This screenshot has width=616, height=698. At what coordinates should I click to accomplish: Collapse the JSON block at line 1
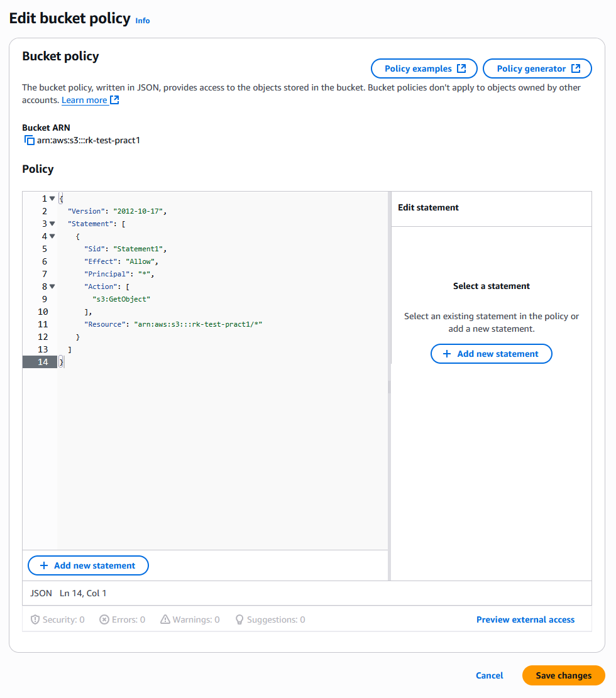click(52, 199)
